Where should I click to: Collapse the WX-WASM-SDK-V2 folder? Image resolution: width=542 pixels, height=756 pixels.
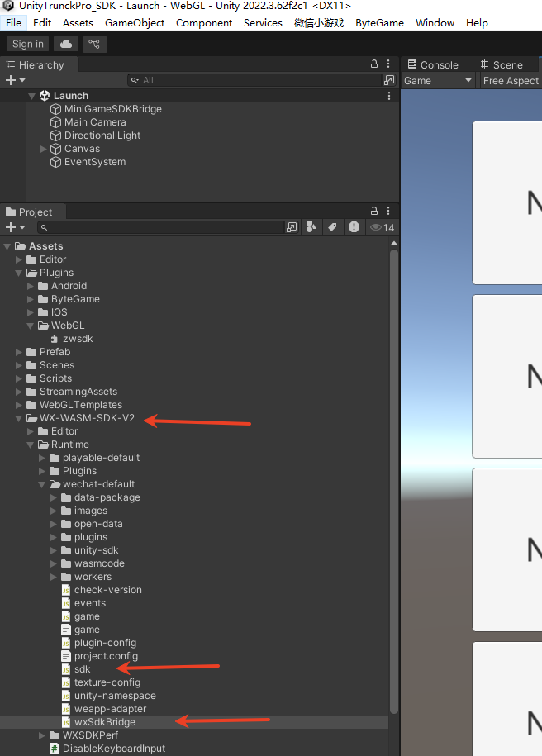coord(20,418)
